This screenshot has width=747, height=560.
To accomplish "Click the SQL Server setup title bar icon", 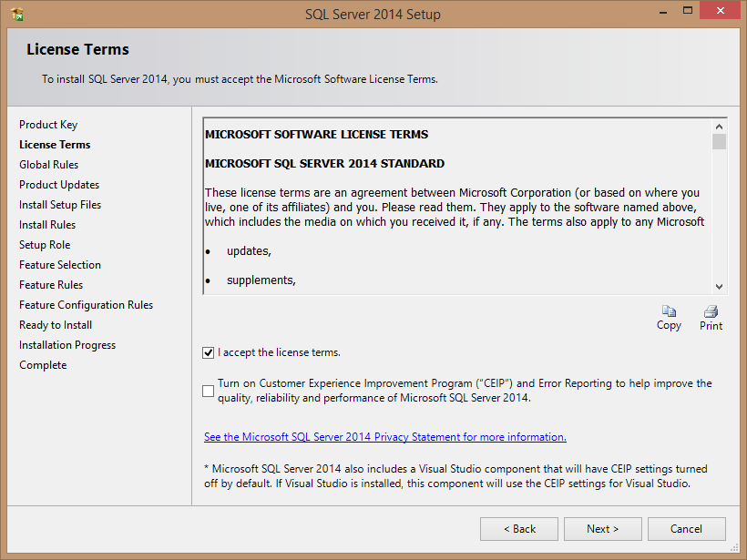I will pos(17,14).
